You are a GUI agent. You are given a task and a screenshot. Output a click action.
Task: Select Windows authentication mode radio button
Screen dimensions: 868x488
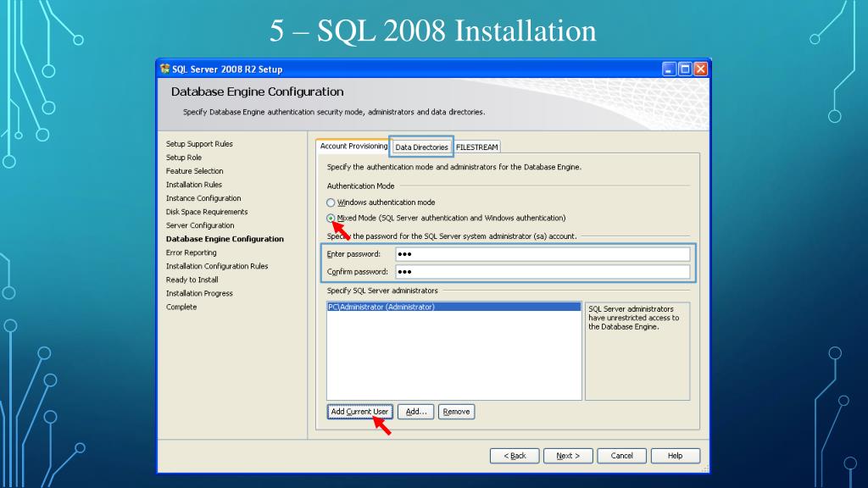(331, 202)
